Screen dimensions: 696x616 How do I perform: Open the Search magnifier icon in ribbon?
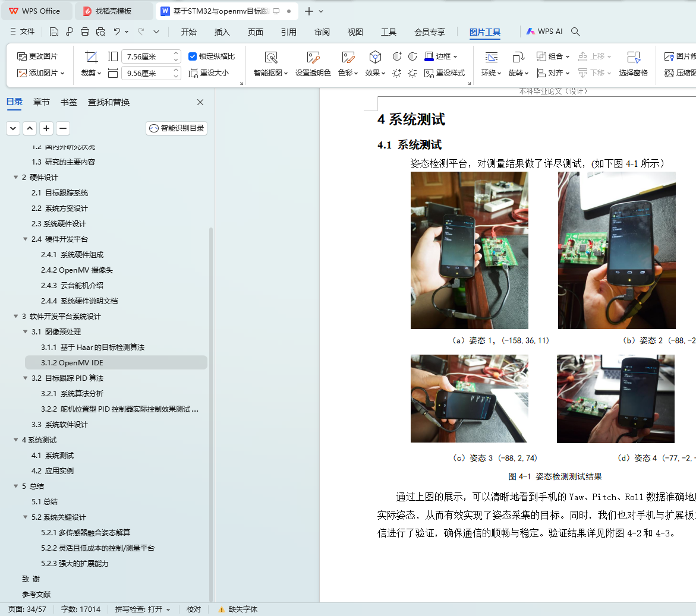(x=575, y=31)
